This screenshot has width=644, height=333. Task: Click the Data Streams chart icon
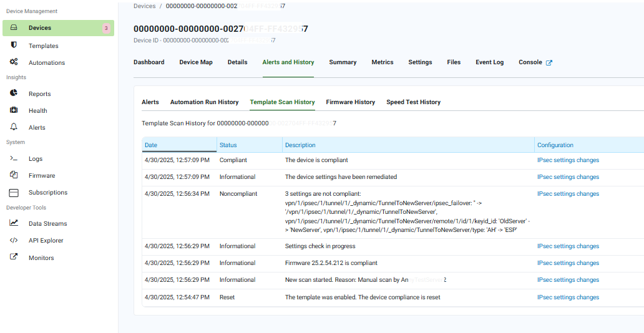tap(14, 223)
